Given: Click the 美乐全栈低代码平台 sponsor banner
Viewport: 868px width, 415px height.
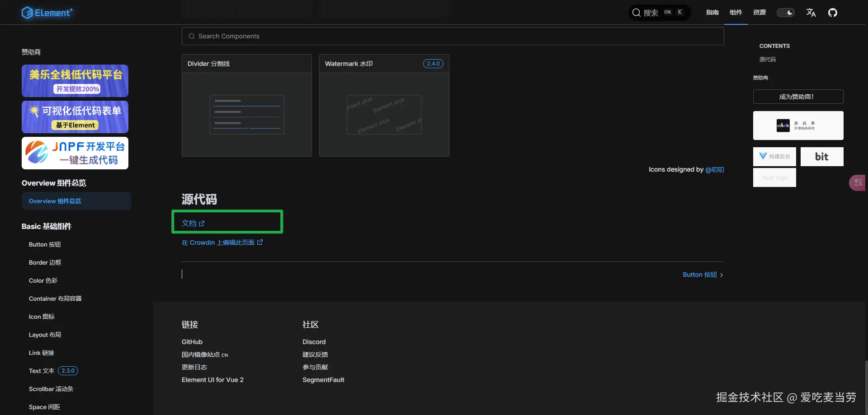Looking at the screenshot, I should [x=75, y=81].
